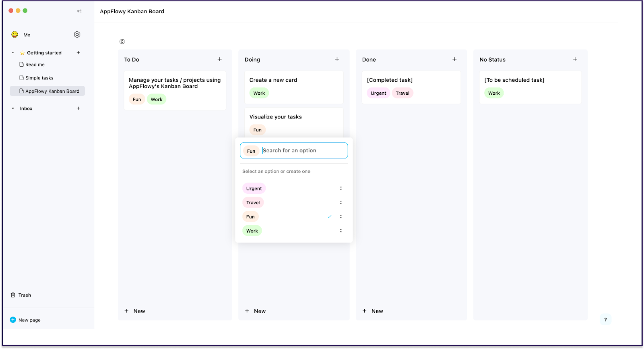The height and width of the screenshot is (349, 644).
Task: Open the Visualize your tasks card
Action: 294,122
